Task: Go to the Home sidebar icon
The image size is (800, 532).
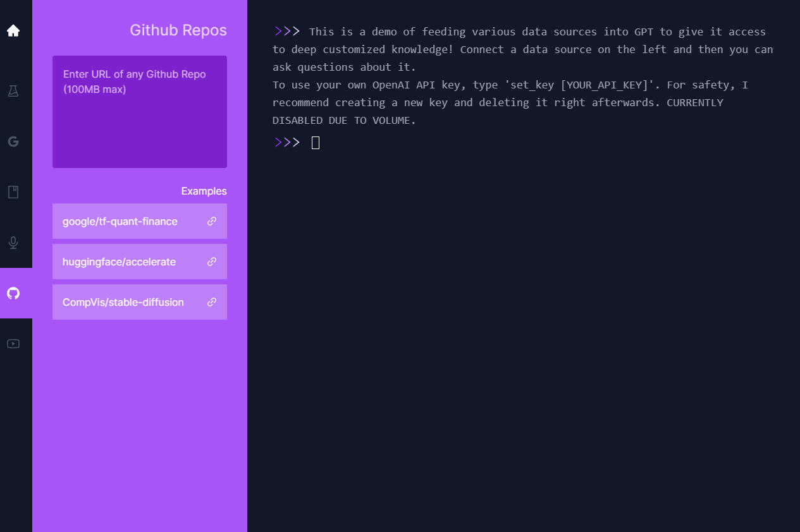Action: [x=13, y=30]
